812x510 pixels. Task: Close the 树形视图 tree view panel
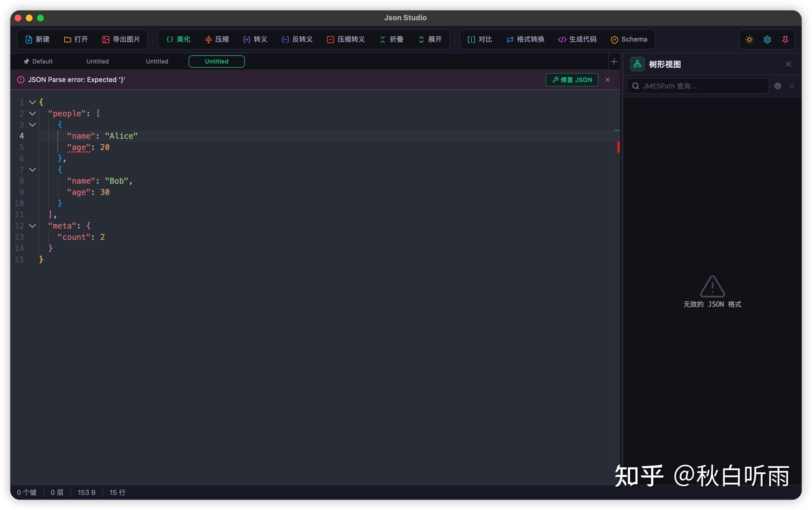click(788, 64)
